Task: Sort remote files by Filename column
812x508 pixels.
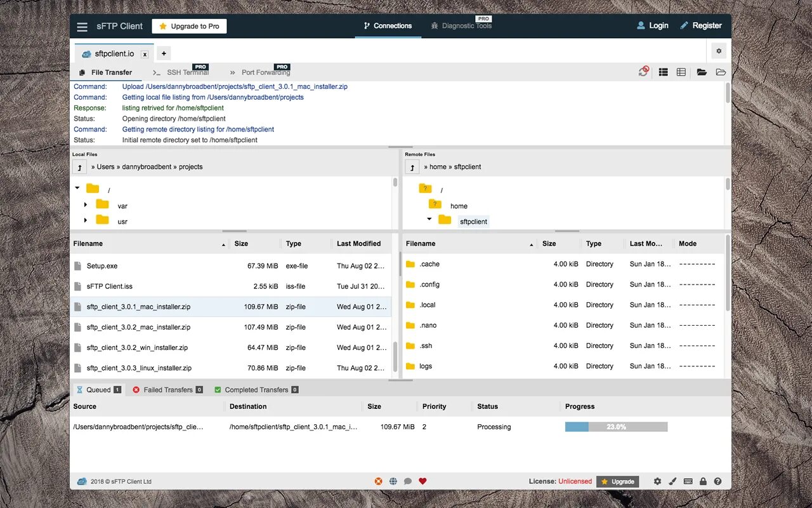Action: coord(470,244)
